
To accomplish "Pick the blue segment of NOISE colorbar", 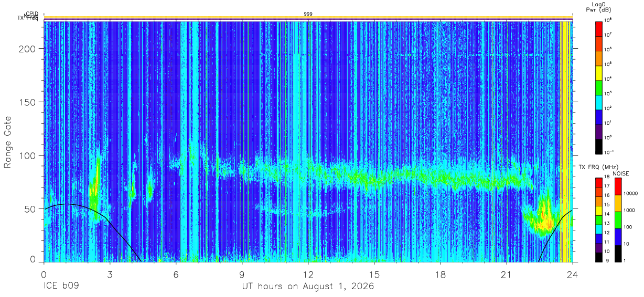I will click(617, 237).
